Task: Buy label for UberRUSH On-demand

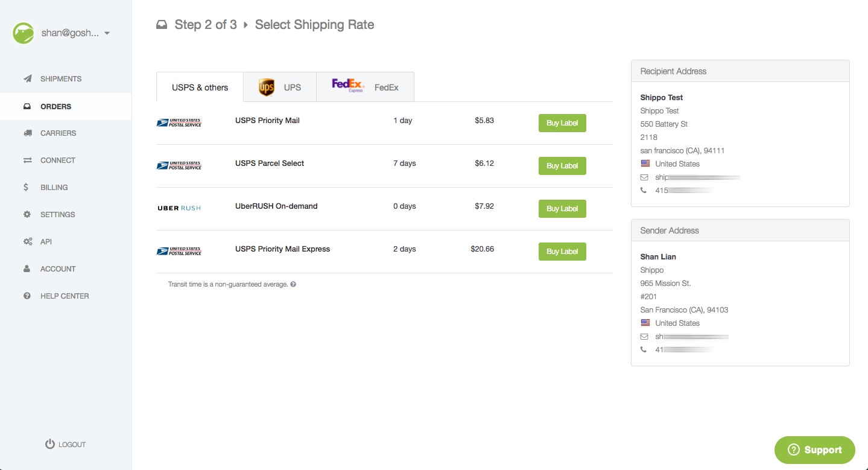Action: 562,209
